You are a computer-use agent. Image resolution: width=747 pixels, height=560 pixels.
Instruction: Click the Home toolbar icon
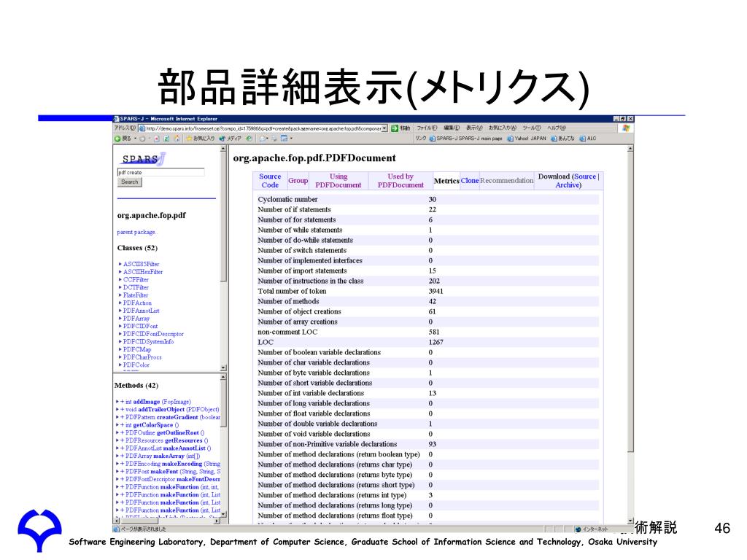pos(177,139)
